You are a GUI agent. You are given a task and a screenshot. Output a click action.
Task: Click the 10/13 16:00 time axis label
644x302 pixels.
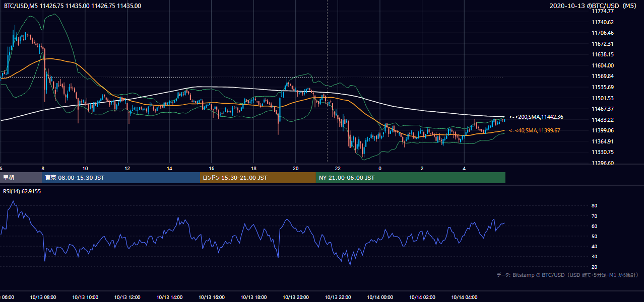[212, 297]
